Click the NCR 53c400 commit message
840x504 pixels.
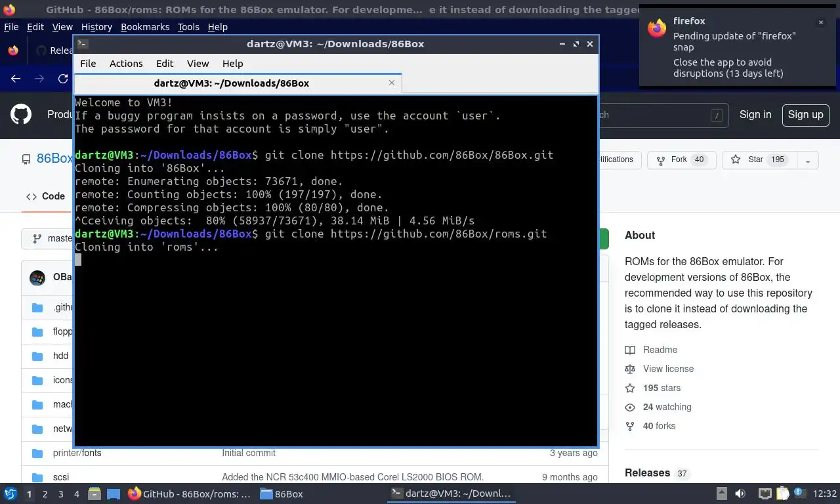352,477
